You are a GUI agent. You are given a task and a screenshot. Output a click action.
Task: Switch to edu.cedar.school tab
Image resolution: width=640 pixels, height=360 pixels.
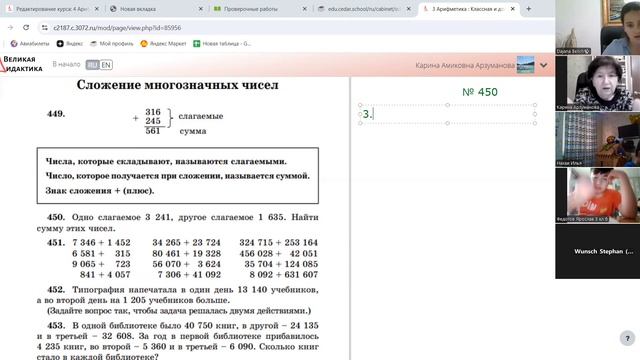[x=363, y=9]
